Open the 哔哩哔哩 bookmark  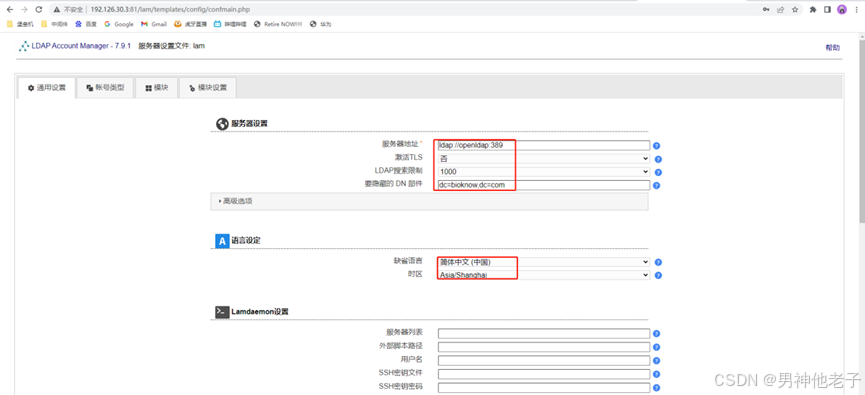[x=230, y=24]
